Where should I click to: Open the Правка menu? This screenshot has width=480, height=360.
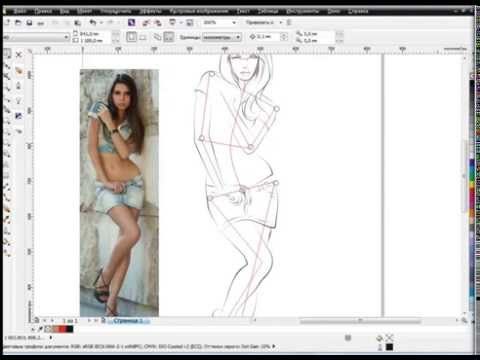[x=43, y=11]
